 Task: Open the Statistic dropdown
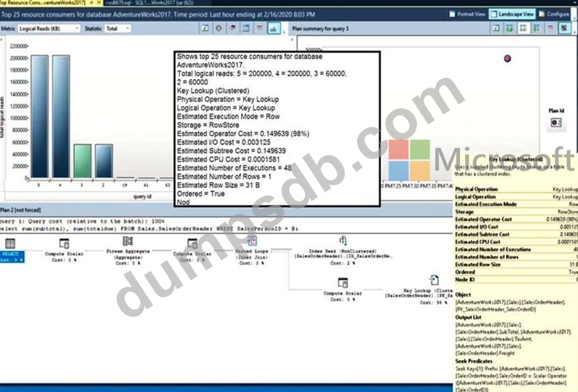pyautogui.click(x=119, y=29)
